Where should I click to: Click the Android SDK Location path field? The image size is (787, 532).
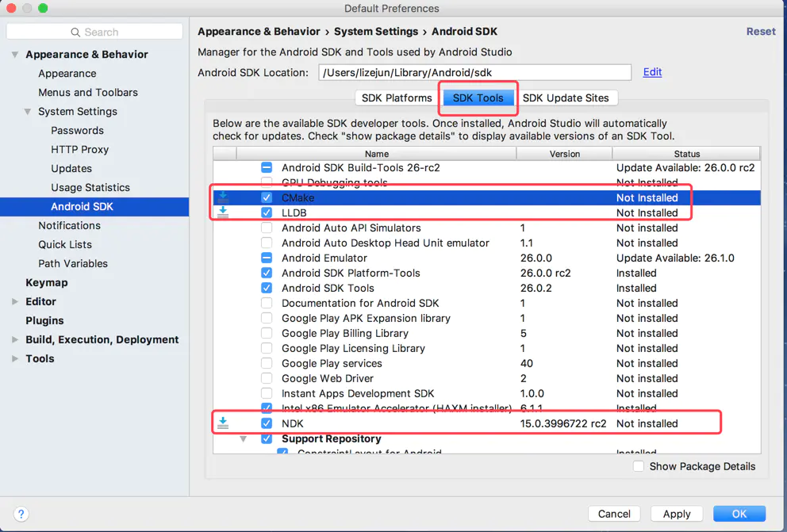point(474,72)
